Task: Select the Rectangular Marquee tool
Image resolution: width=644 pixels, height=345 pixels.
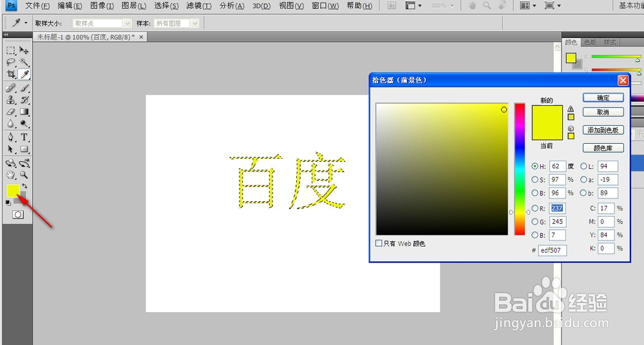Action: (x=11, y=50)
